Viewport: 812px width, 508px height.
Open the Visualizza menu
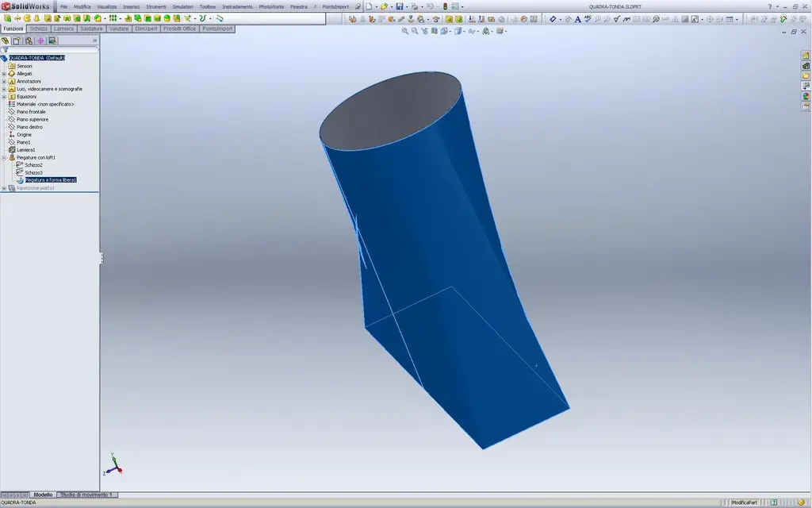pos(107,6)
